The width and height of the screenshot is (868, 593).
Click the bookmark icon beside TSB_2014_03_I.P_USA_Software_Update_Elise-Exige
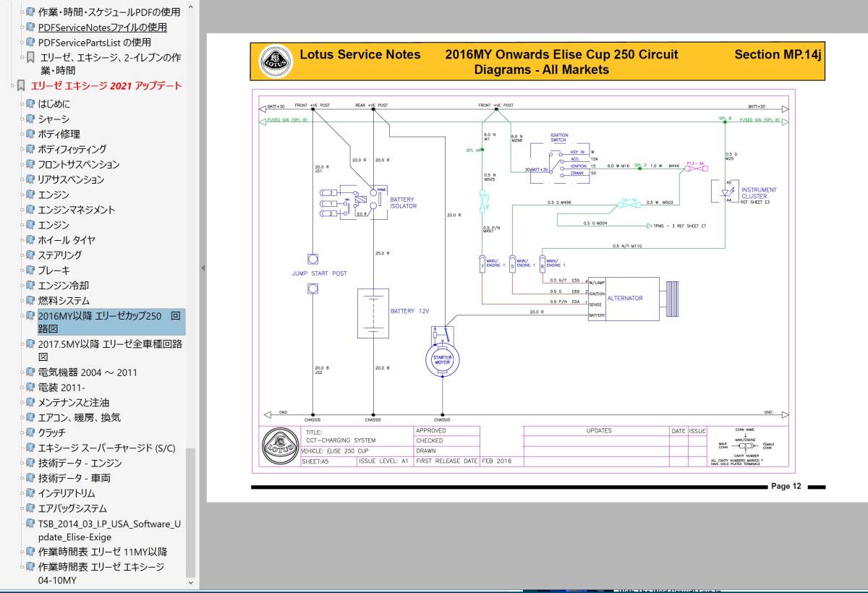click(30, 524)
